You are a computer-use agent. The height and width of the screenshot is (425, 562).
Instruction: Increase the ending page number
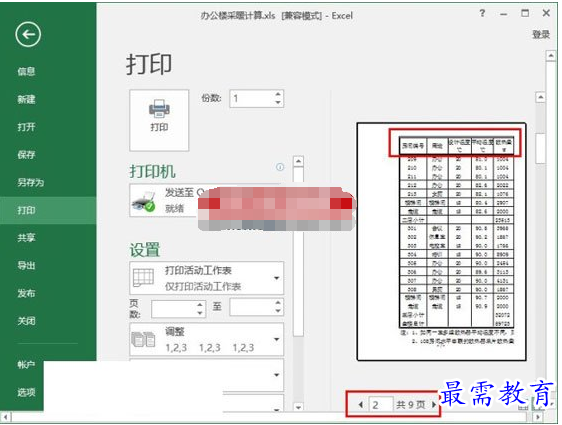(278, 303)
